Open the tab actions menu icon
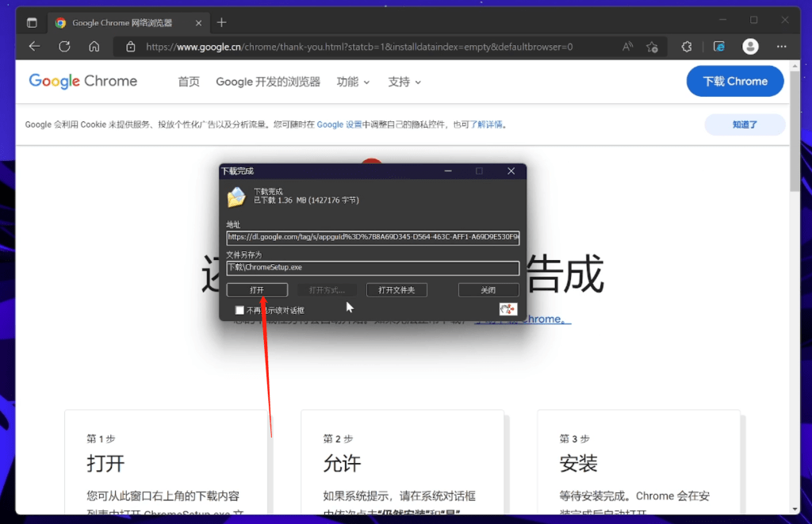812x524 pixels. pyautogui.click(x=32, y=23)
